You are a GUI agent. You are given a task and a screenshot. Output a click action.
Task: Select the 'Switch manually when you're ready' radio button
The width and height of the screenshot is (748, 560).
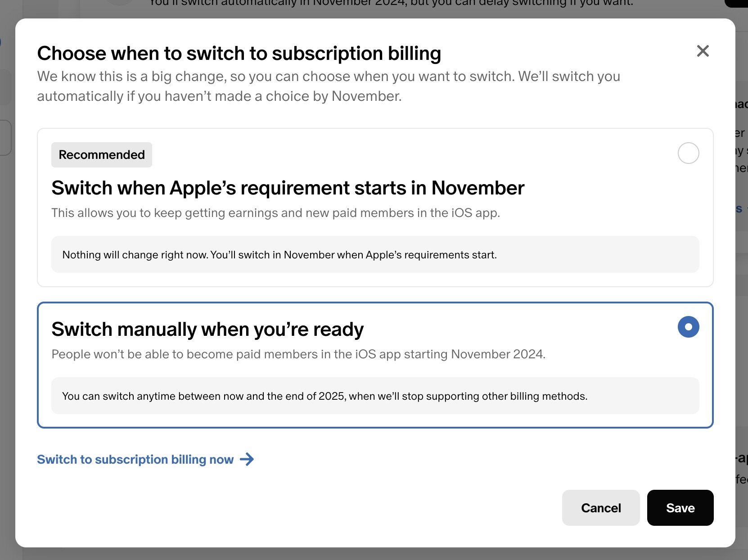[688, 327]
